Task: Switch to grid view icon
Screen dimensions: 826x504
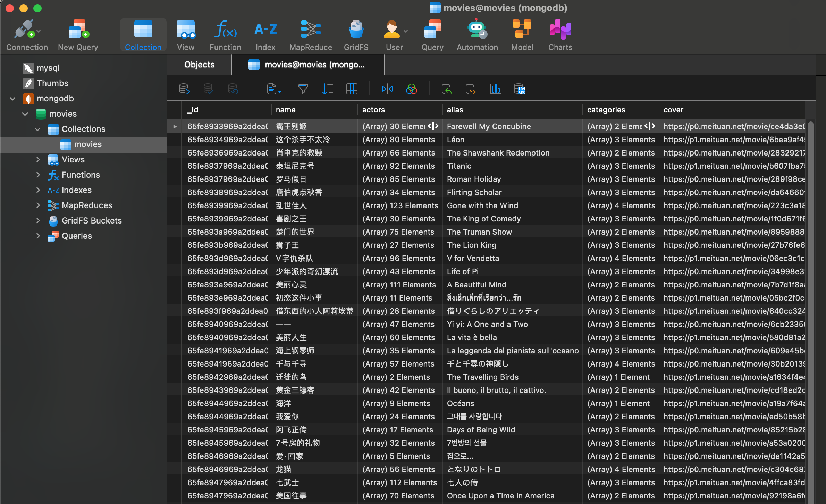Action: click(x=352, y=89)
